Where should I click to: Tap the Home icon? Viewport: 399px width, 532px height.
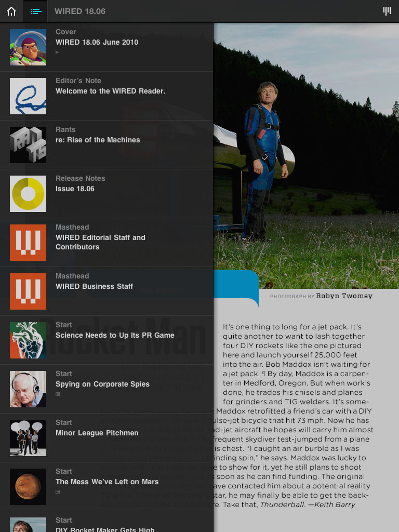(x=11, y=11)
